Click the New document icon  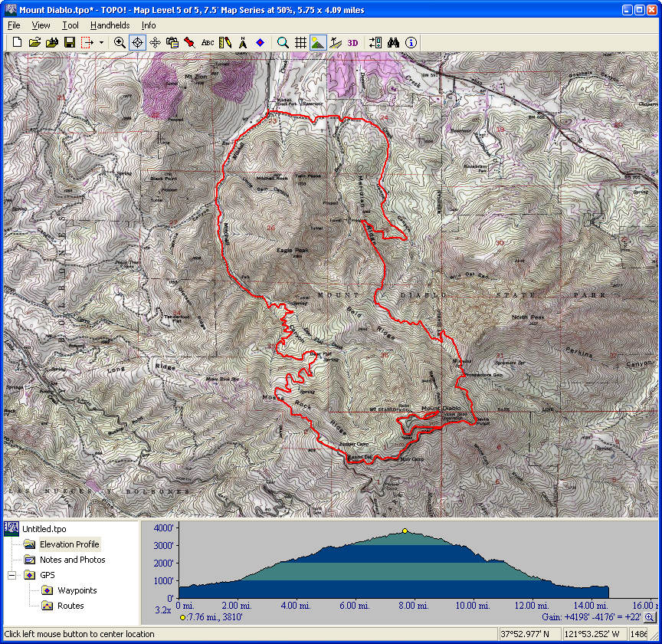tap(17, 43)
